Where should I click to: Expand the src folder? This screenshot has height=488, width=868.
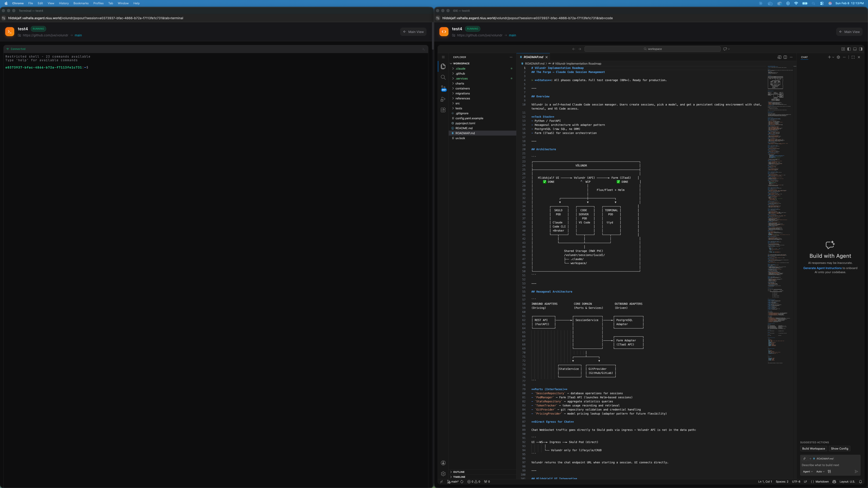[457, 103]
